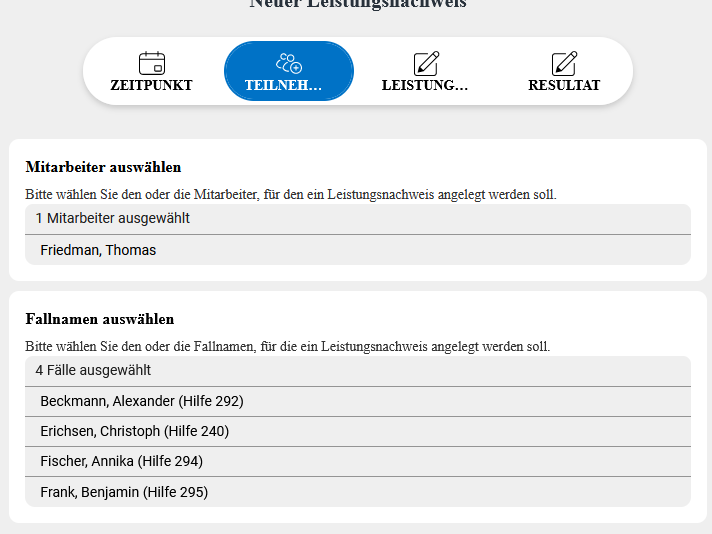Viewport: 712px width, 534px height.
Task: Click the people-plus icon for Teilnehmer
Action: coord(288,63)
